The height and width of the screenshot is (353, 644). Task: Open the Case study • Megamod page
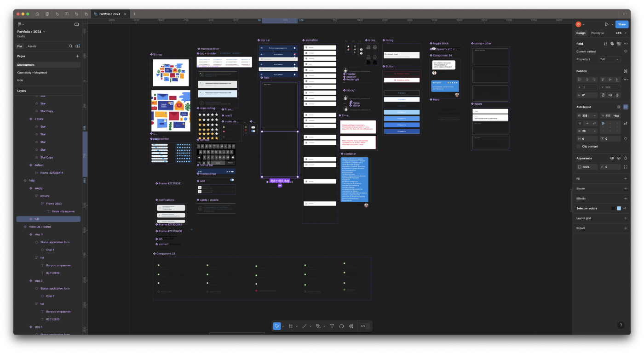(32, 73)
